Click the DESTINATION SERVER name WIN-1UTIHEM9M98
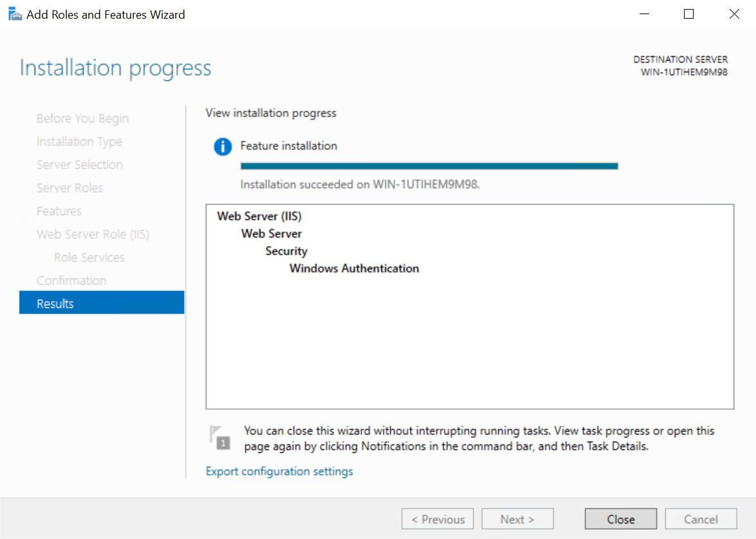This screenshot has width=756, height=539. tap(684, 72)
